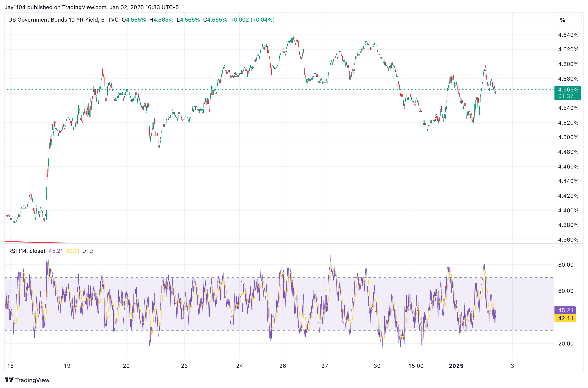Click the O4.565% open value
588x388 pixels.
[134, 20]
